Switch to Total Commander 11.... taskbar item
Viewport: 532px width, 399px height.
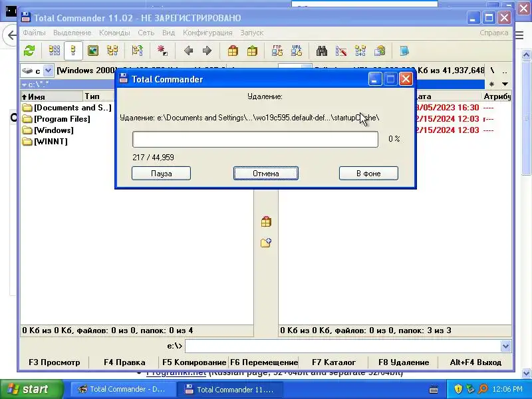[229, 389]
